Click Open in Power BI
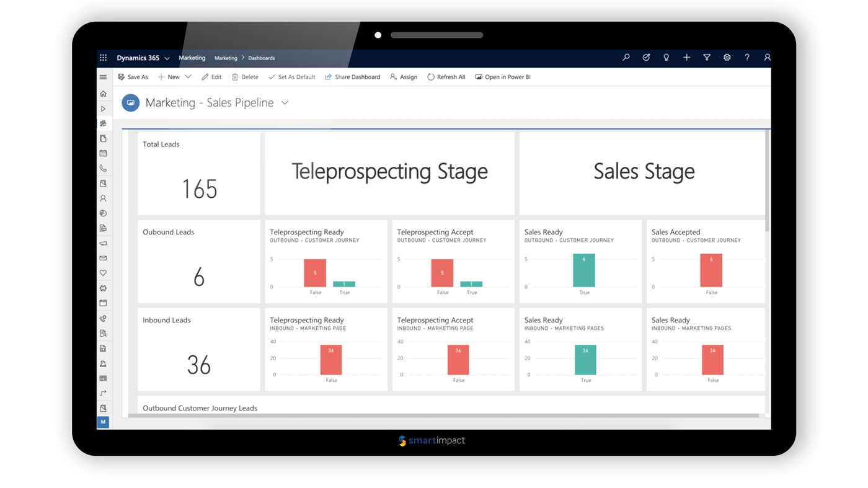Viewport: 868px width, 488px height. pyautogui.click(x=503, y=77)
